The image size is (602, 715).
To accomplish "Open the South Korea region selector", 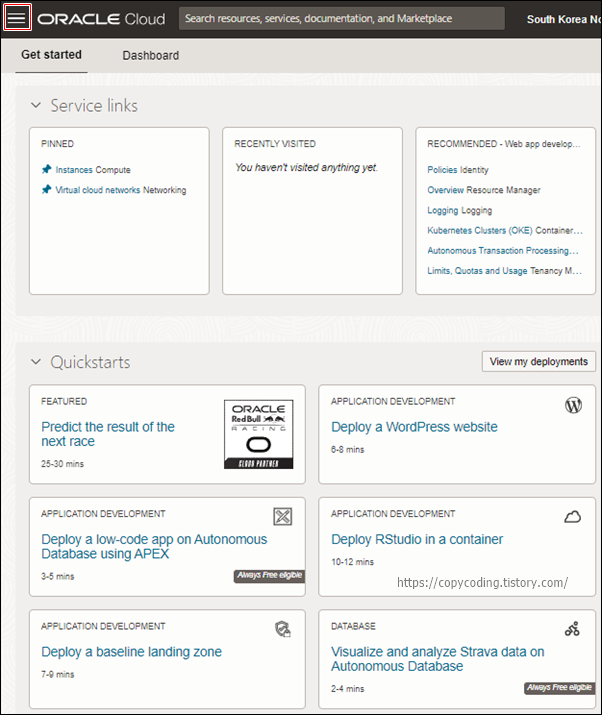I will 564,19.
